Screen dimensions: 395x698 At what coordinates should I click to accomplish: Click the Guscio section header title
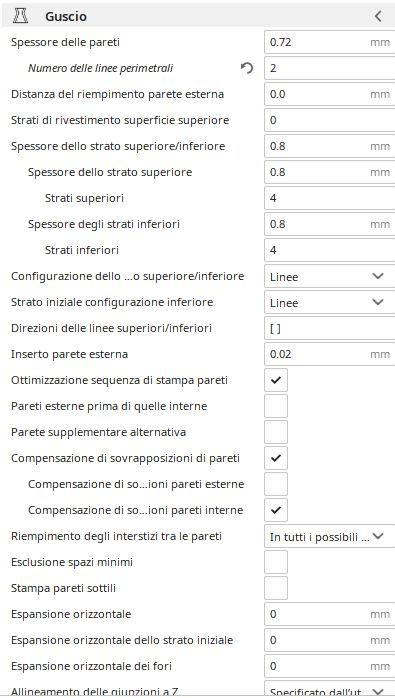(66, 17)
